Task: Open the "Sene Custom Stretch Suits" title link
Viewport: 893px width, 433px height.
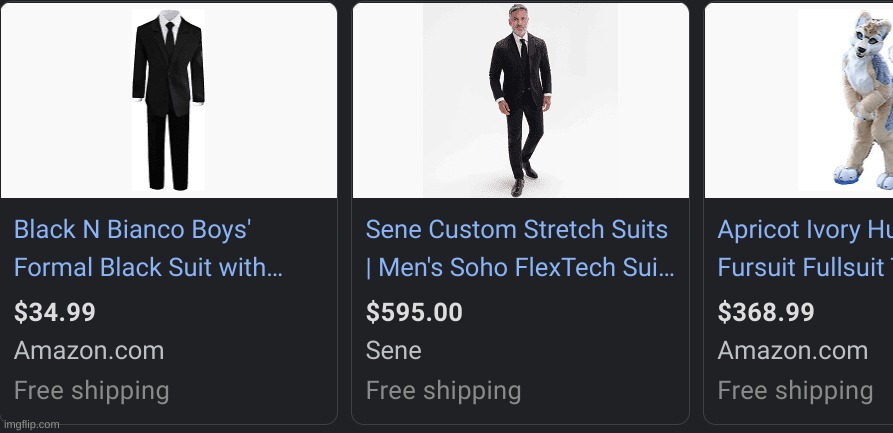Action: click(x=516, y=230)
